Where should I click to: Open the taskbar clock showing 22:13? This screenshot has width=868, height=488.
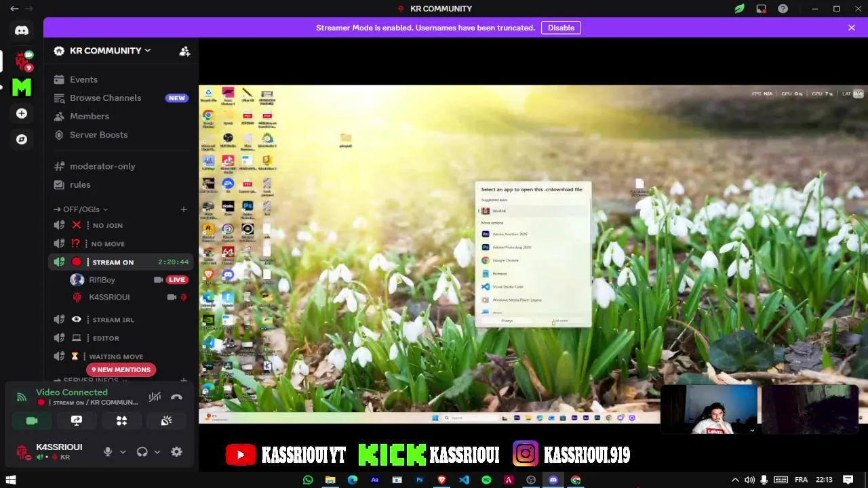pyautogui.click(x=824, y=480)
